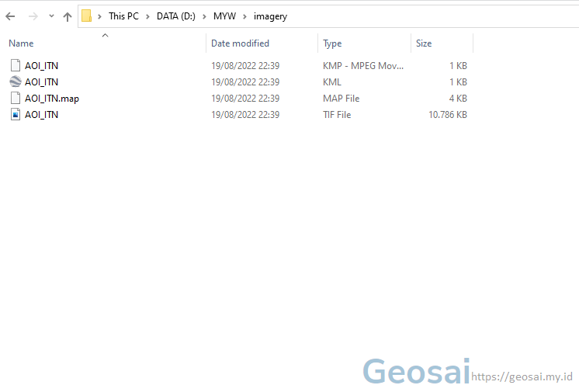The width and height of the screenshot is (579, 392).
Task: Click the MAP File type cell
Action: click(x=341, y=99)
